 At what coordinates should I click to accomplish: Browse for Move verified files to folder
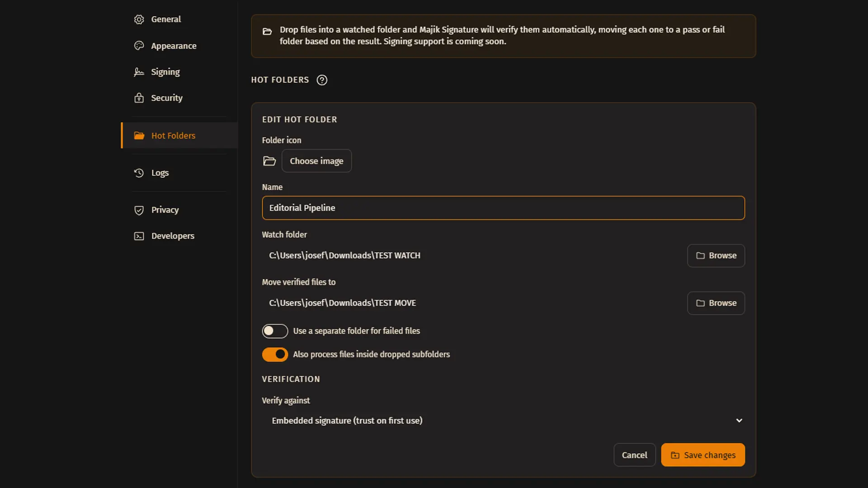point(716,303)
